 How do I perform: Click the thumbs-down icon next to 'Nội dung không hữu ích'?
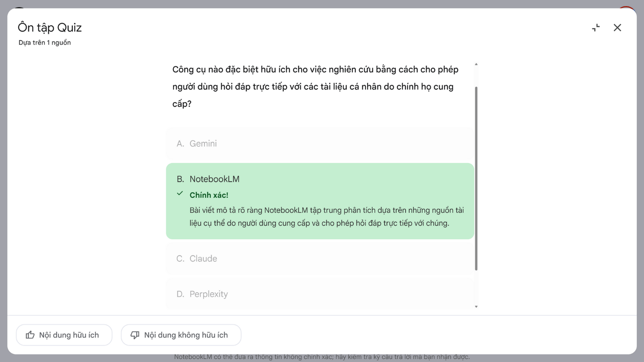[x=135, y=335]
